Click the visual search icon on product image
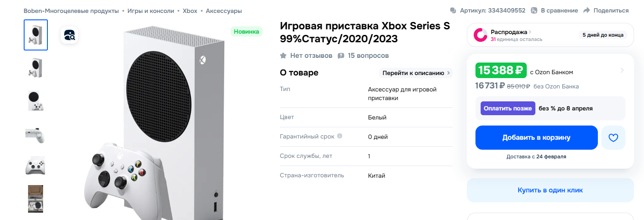 (x=70, y=35)
